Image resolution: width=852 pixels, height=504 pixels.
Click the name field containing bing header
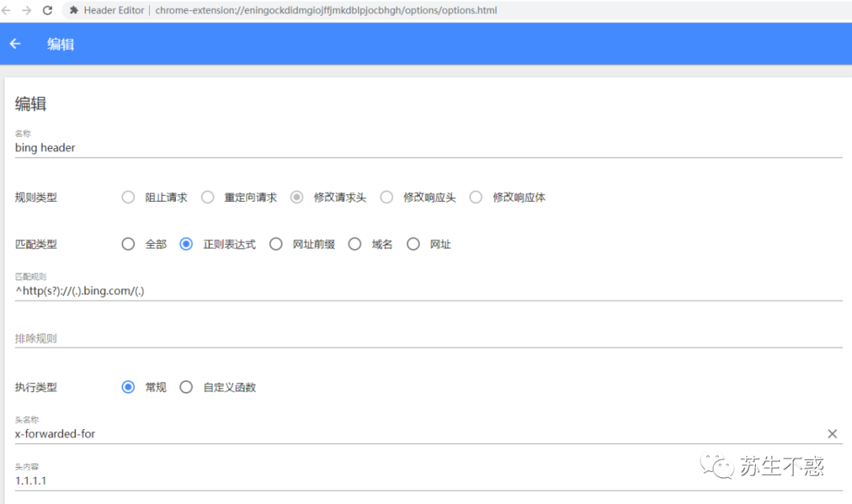[x=428, y=147]
